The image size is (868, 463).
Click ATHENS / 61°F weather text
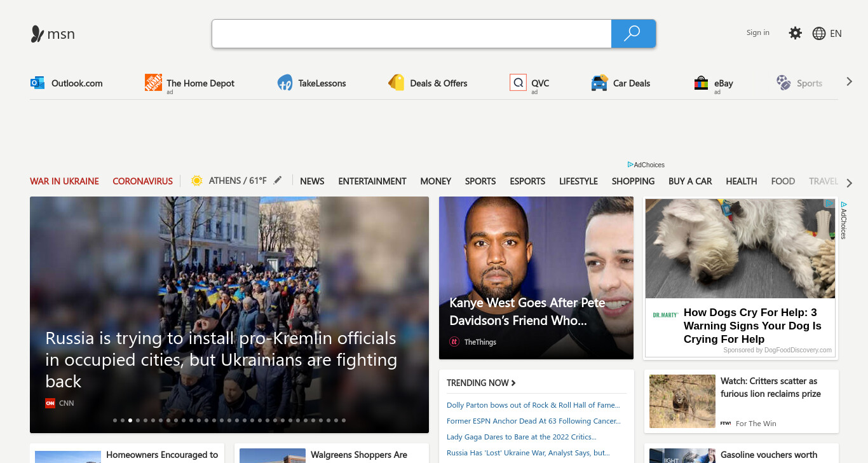pos(238,181)
